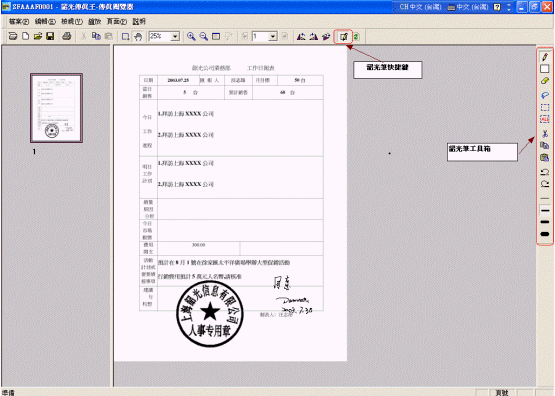Open the language bar options arrow
Viewport: 555px width, 396px height.
[509, 7]
